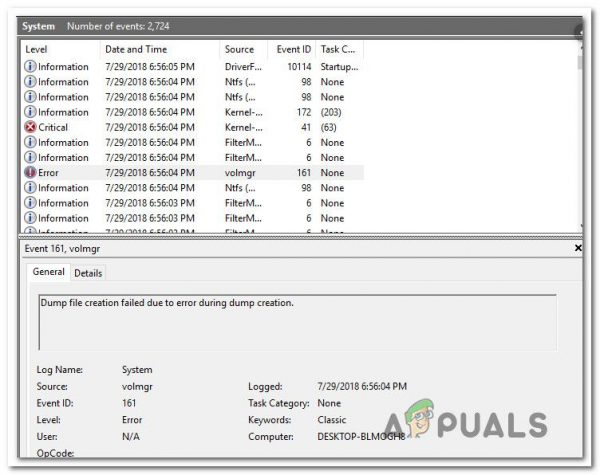The height and width of the screenshot is (475, 600).
Task: Click the '(63)' task category cell
Action: [329, 127]
